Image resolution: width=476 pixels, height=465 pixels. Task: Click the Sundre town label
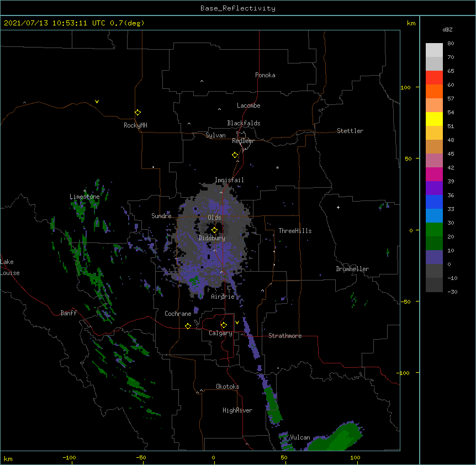[161, 216]
